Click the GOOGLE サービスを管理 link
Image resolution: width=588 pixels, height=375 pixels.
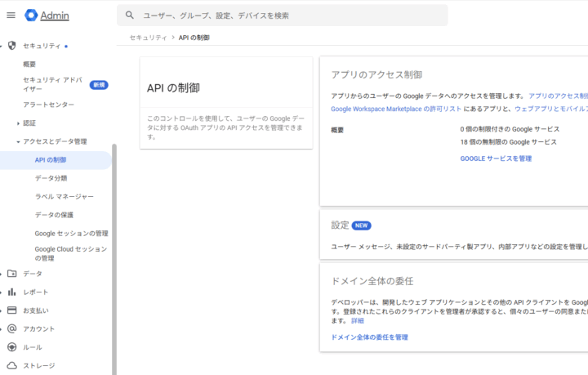496,158
